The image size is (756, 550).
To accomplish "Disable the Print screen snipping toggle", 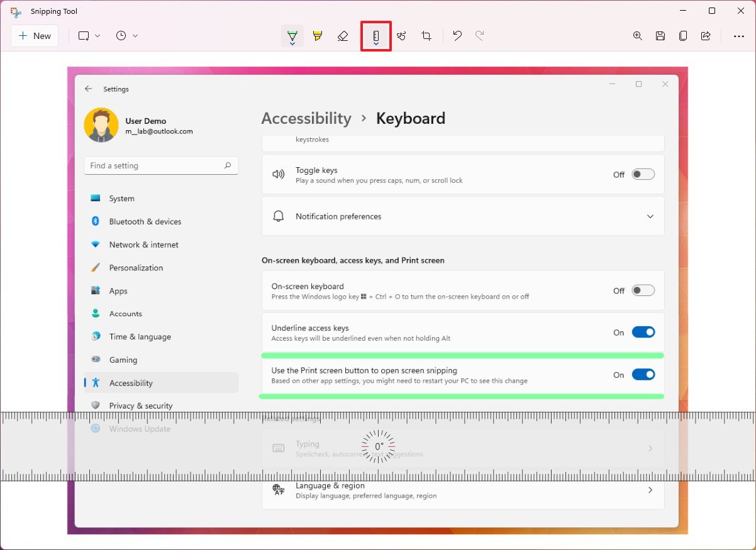I will 643,374.
